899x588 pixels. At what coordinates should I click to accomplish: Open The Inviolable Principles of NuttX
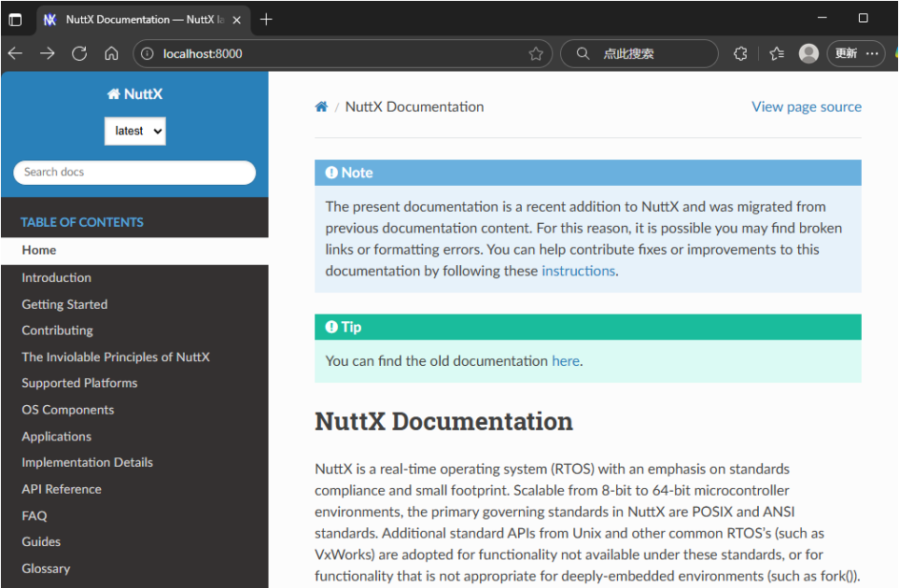tap(116, 357)
